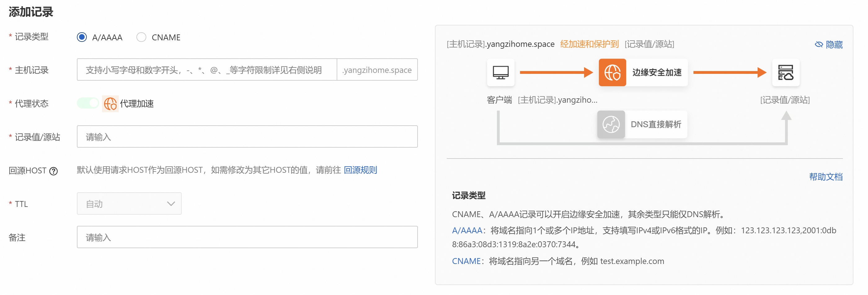Click the blue A/AAAA term in help text
Viewport: 868px width, 295px height.
click(467, 230)
